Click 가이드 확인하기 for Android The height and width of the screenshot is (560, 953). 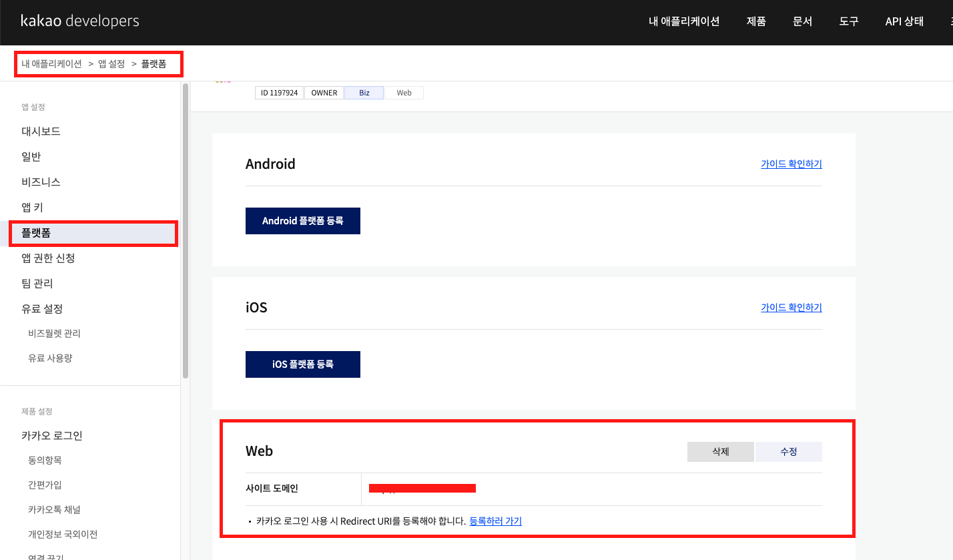pyautogui.click(x=791, y=164)
